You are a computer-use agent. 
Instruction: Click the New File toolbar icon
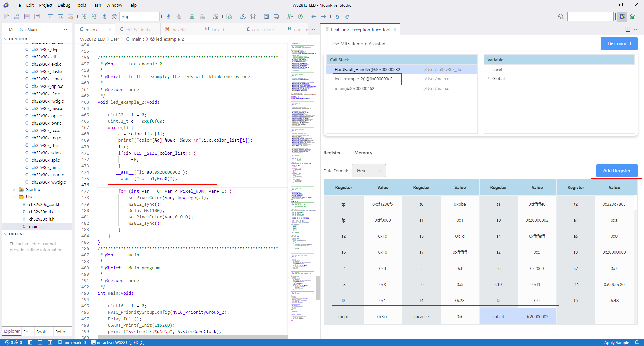[7, 17]
